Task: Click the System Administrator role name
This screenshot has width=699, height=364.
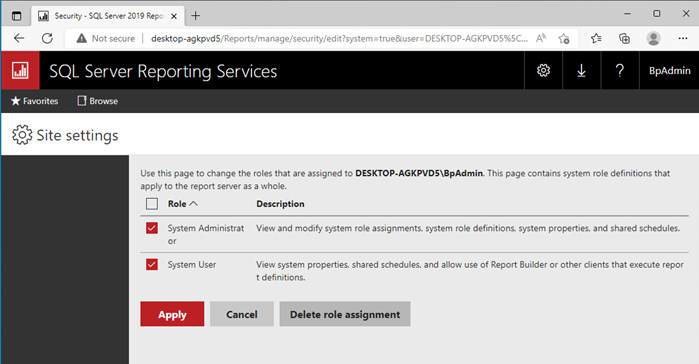Action: 206,234
